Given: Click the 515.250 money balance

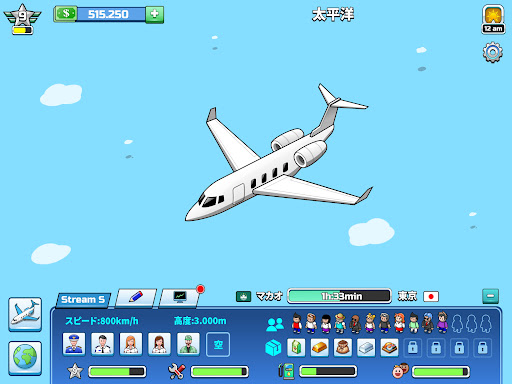Looking at the screenshot, I should tap(108, 14).
